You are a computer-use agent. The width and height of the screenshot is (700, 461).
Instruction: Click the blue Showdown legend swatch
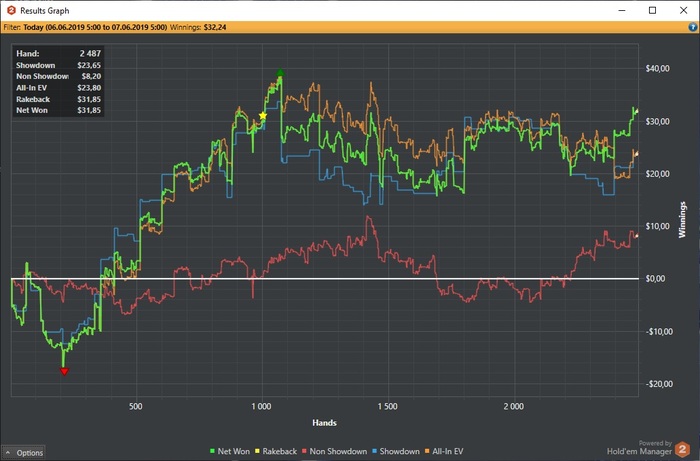pyautogui.click(x=375, y=451)
